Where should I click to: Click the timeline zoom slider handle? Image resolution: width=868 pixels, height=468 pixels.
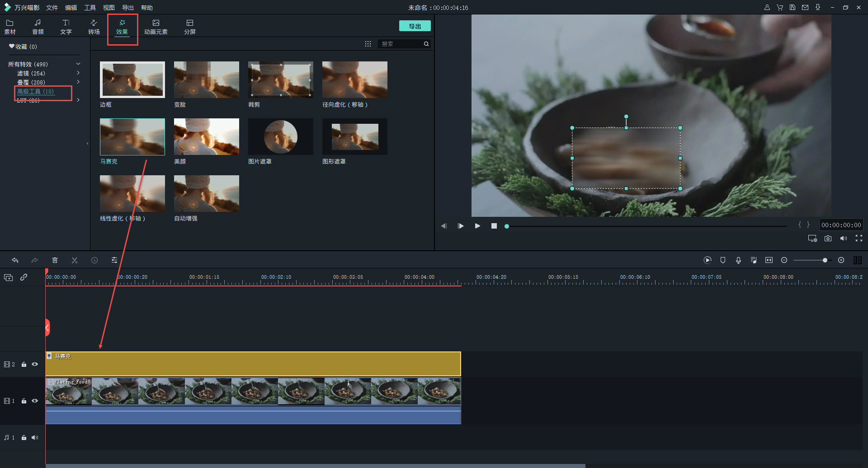point(825,260)
